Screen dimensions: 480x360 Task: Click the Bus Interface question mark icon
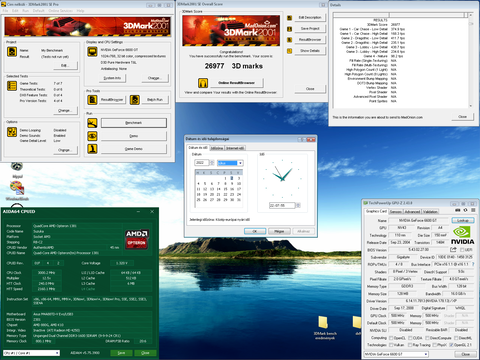click(x=473, y=264)
